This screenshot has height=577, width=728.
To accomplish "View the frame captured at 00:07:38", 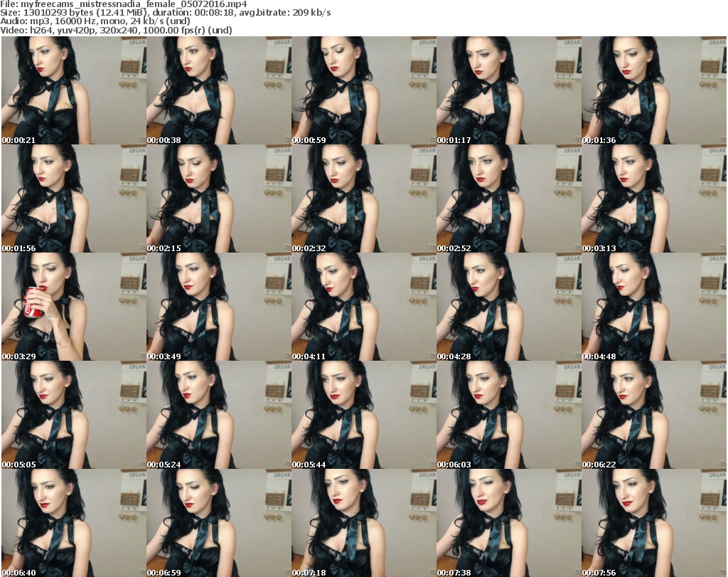I will [509, 523].
